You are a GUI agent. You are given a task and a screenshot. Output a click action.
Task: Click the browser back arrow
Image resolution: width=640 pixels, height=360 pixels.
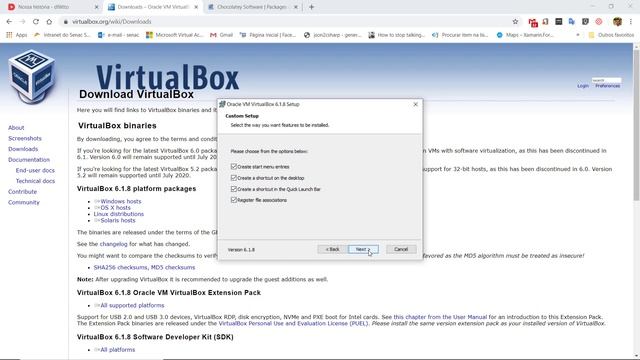pos(9,22)
